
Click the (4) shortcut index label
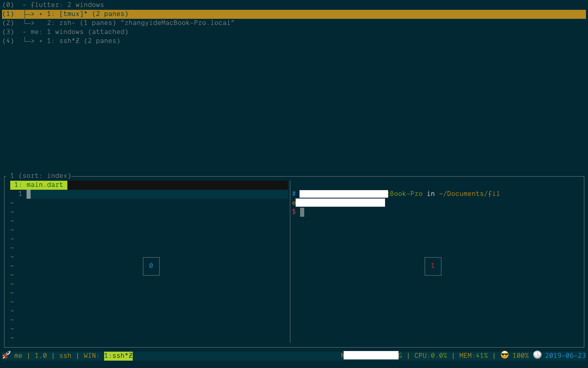click(x=8, y=41)
